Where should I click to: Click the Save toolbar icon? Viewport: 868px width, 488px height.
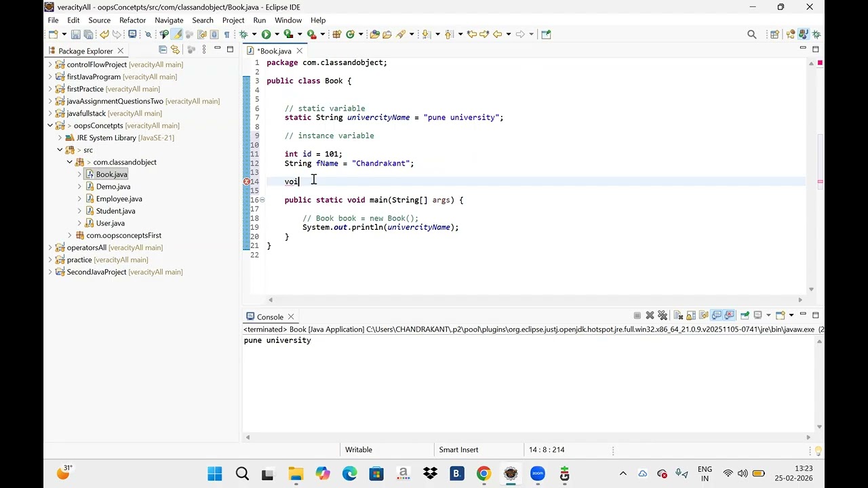(x=75, y=34)
